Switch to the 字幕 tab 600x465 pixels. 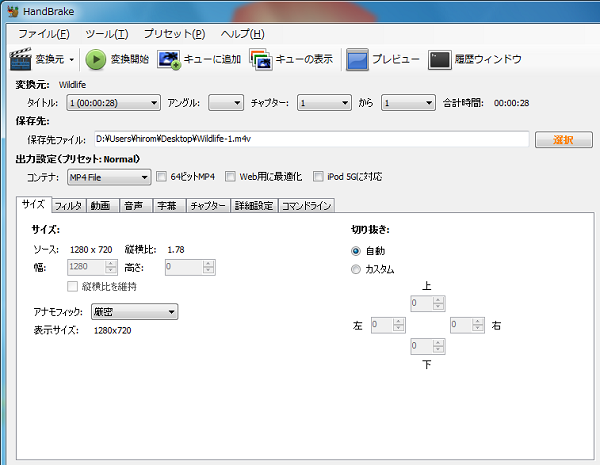click(x=169, y=206)
